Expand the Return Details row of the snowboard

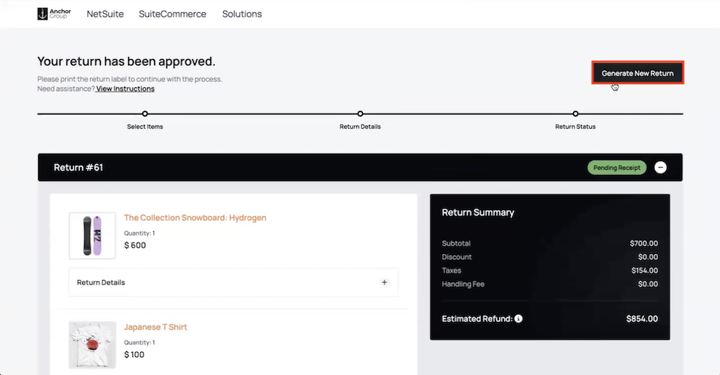click(233, 282)
